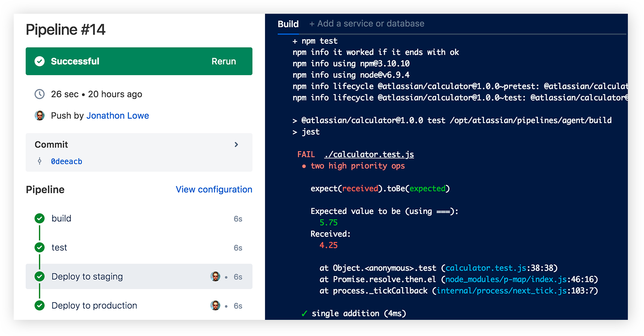This screenshot has width=644, height=336.
Task: Click the test step green check icon
Action: click(x=39, y=247)
